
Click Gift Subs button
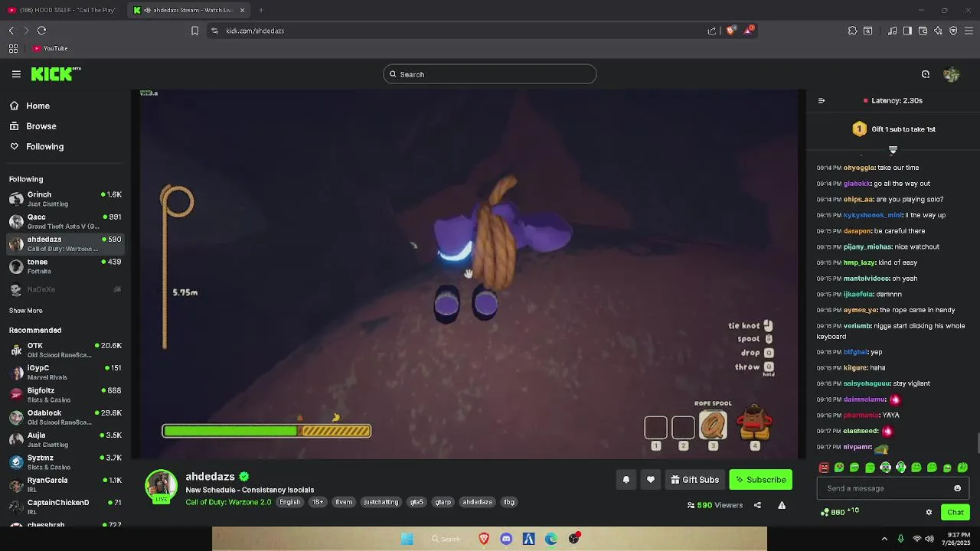(694, 480)
